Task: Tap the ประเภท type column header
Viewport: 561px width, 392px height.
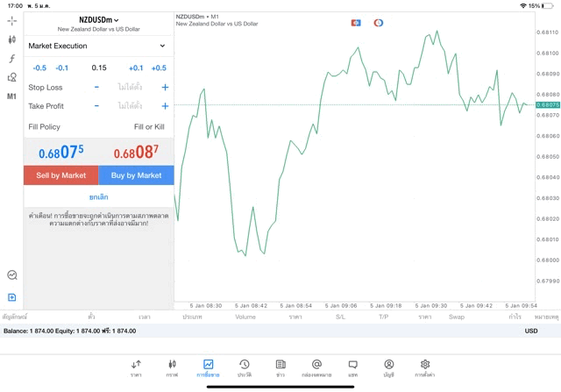Action: (x=193, y=317)
